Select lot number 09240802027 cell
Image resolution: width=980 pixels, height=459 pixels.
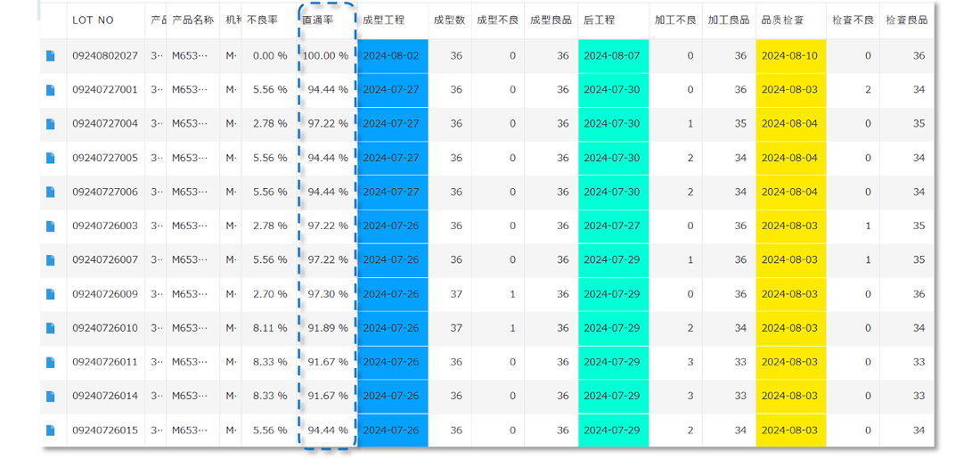[105, 55]
